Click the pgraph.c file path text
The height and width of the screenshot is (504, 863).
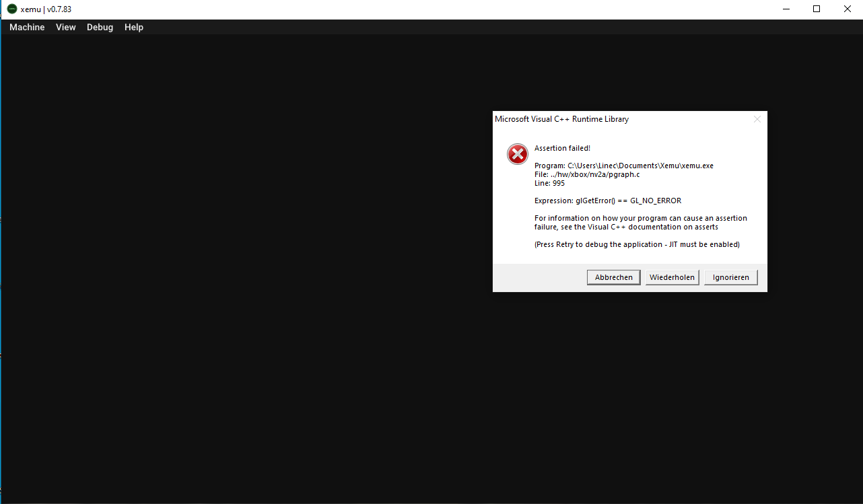(588, 174)
